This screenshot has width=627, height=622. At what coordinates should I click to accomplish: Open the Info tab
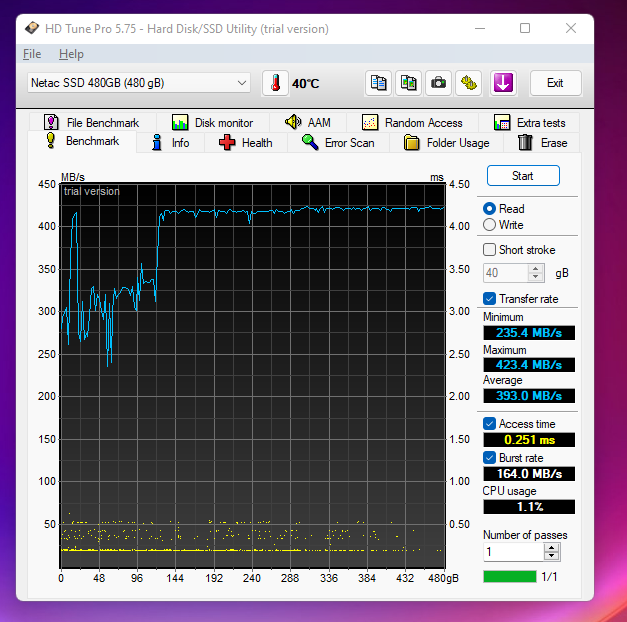pyautogui.click(x=170, y=143)
